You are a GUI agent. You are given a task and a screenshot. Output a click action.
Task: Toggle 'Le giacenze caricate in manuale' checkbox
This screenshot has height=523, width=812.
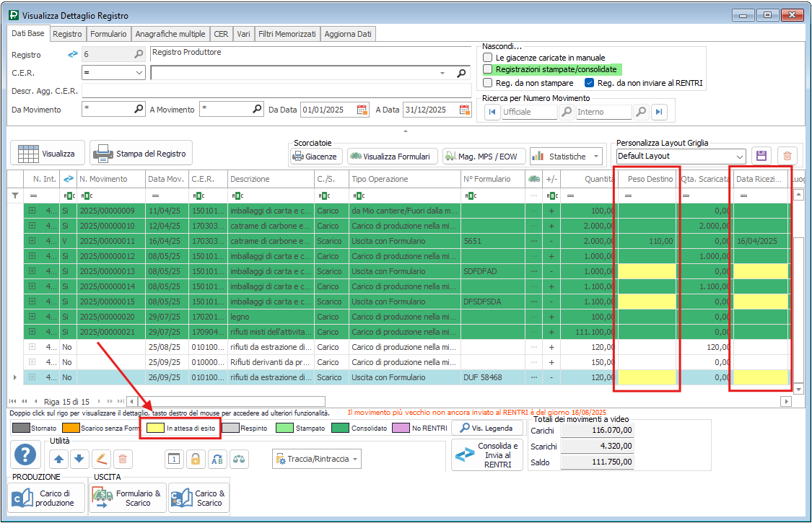pyautogui.click(x=489, y=58)
